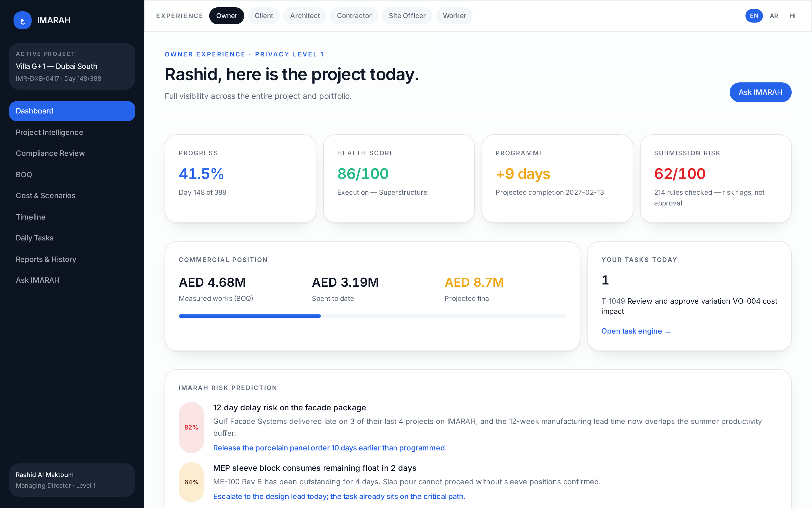Click the 82% risk badge
This screenshot has height=508, width=812.
coord(191,427)
